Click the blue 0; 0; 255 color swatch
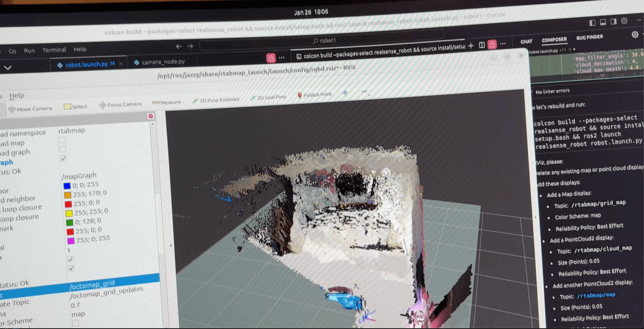 coord(67,186)
